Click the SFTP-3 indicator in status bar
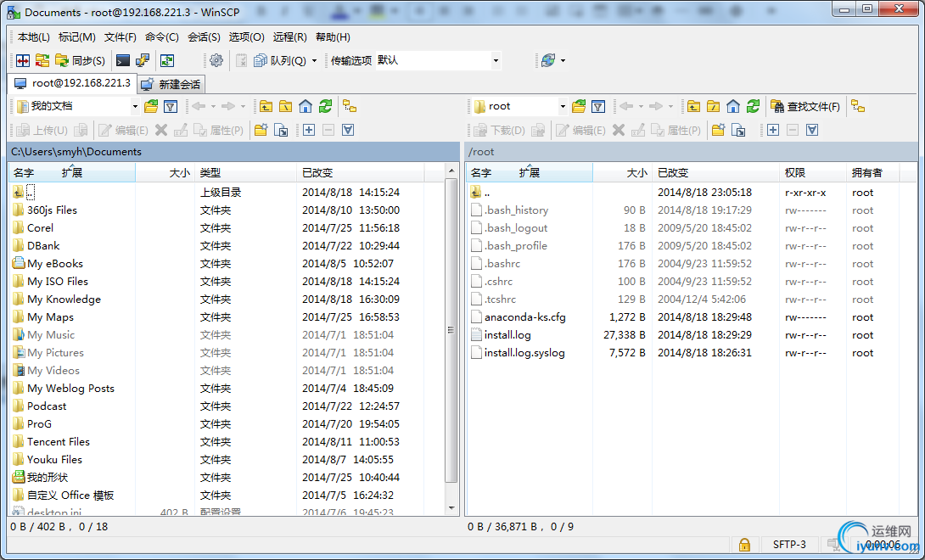 point(789,545)
